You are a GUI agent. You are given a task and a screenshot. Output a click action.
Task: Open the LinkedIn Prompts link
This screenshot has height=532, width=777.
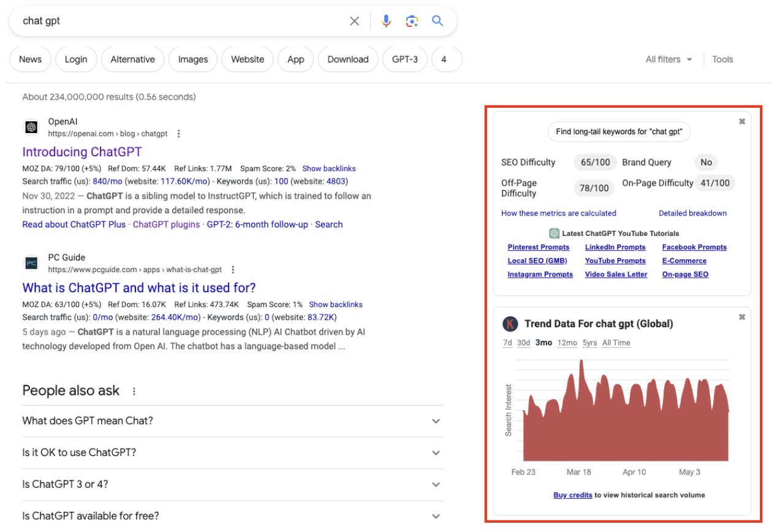615,248
